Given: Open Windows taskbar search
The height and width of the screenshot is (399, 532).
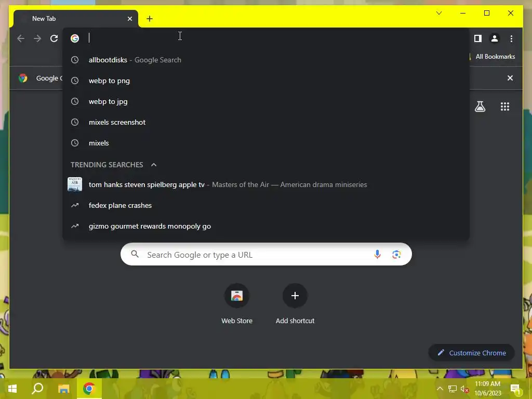Looking at the screenshot, I should pyautogui.click(x=37, y=389).
